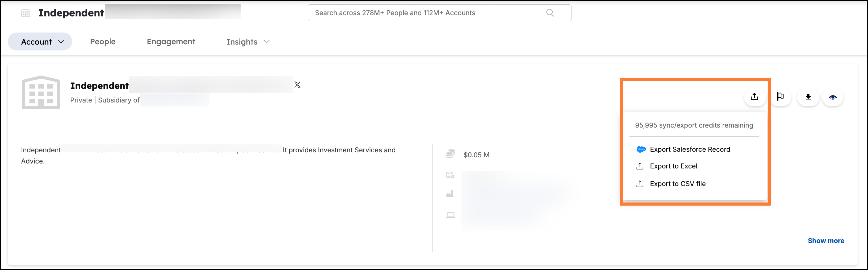Switch to the Engagement tab
868x270 pixels.
(171, 42)
